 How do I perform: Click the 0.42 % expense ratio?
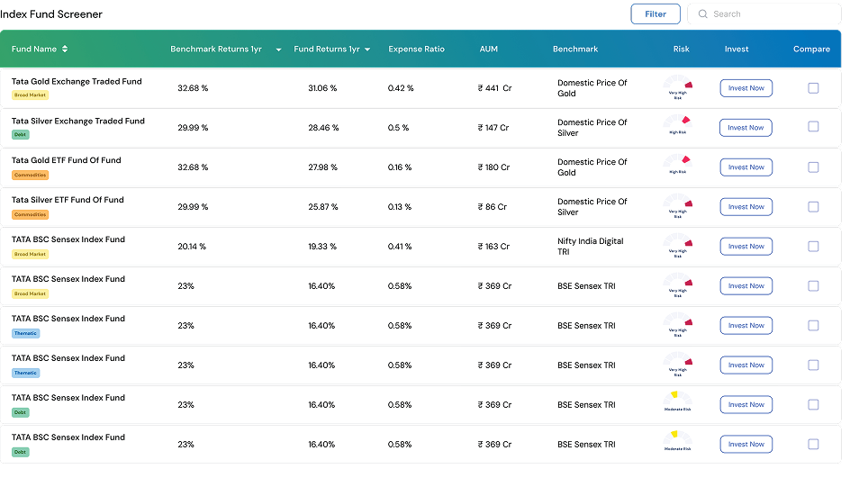tap(400, 88)
